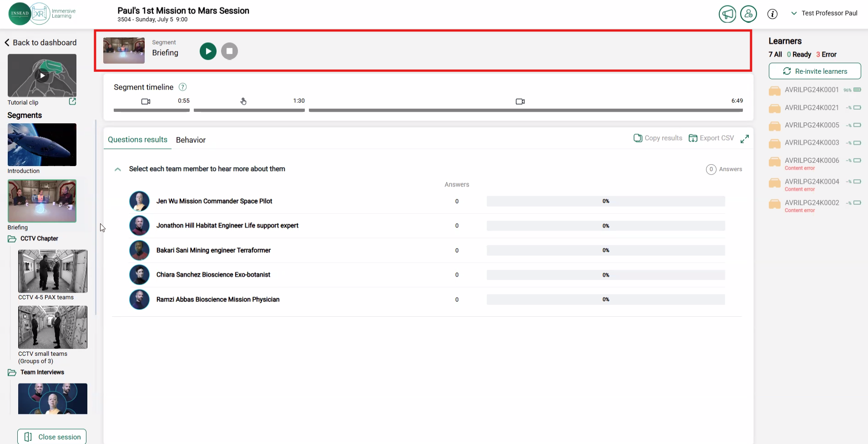Click Jonathon Hill avatar
The width and height of the screenshot is (868, 444).
tap(139, 226)
